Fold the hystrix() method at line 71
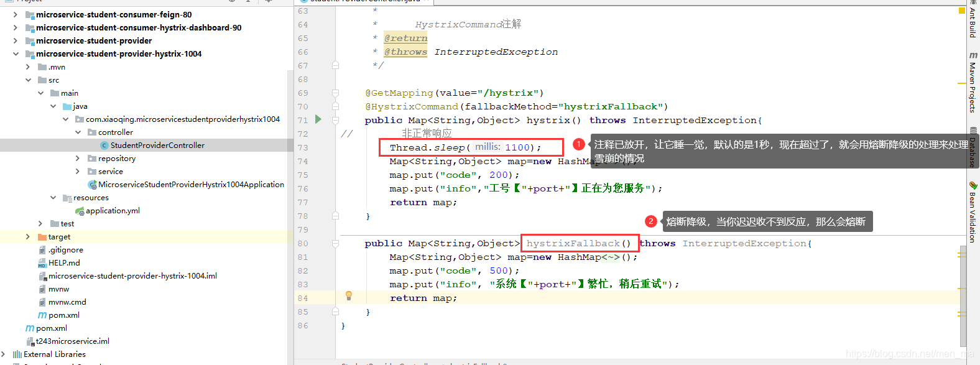This screenshot has width=980, height=365. coord(335,120)
